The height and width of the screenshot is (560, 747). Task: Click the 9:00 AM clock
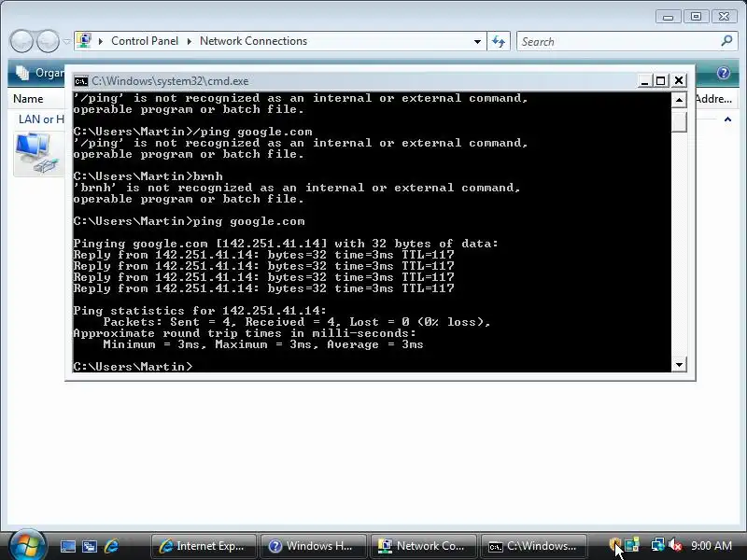pyautogui.click(x=712, y=546)
